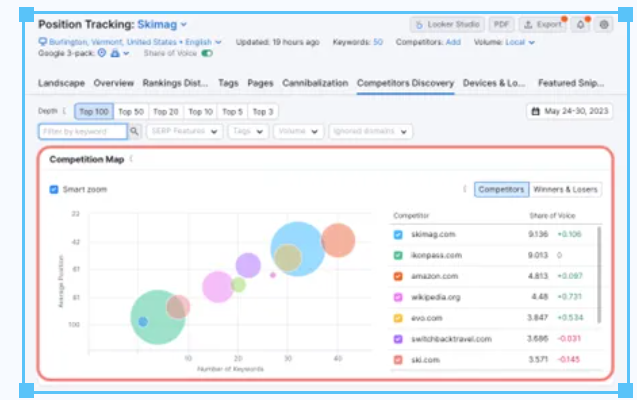This screenshot has height=400, width=637.
Task: Select the Competitors Discovery tab
Action: click(x=405, y=83)
